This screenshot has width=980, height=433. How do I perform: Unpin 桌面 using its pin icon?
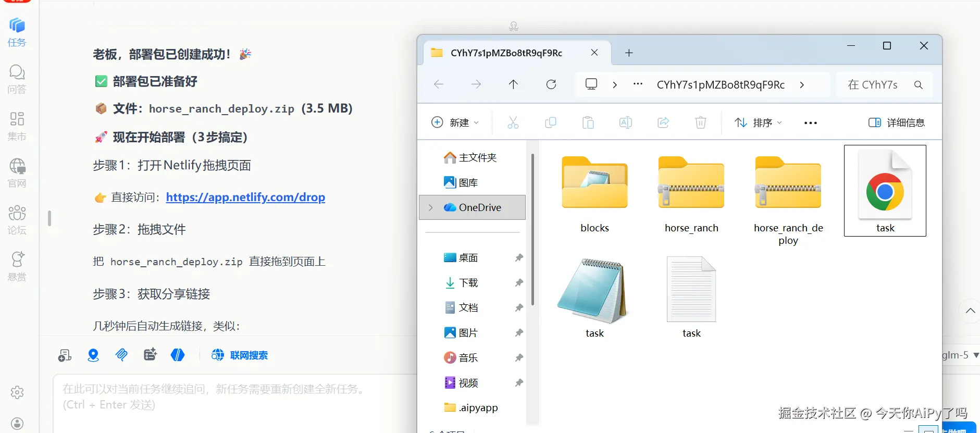(x=519, y=257)
